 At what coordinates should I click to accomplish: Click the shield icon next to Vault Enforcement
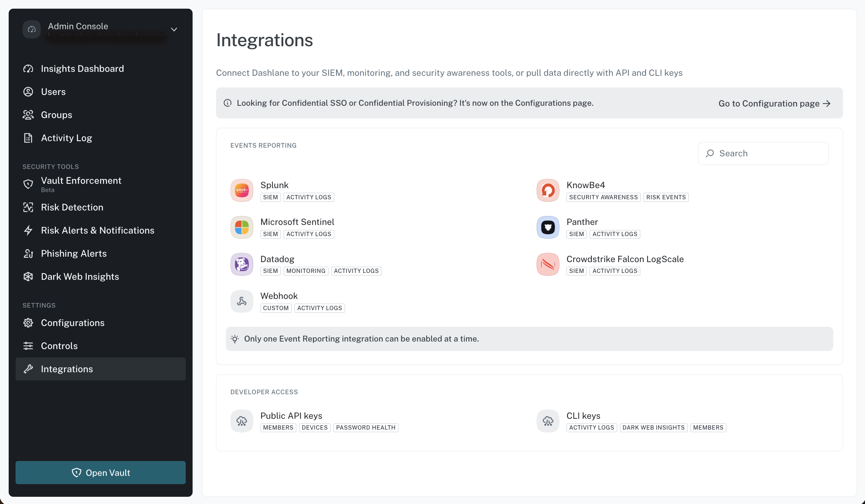(28, 184)
